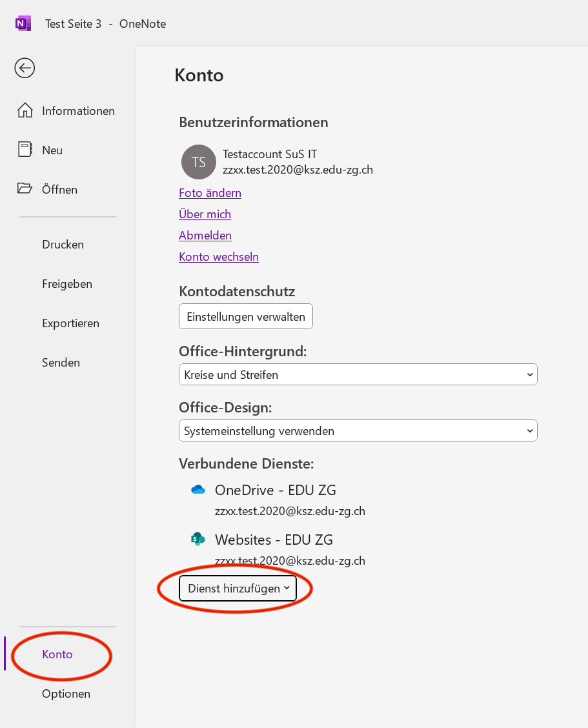
Task: Select Neu in the sidebar
Action: pos(52,150)
